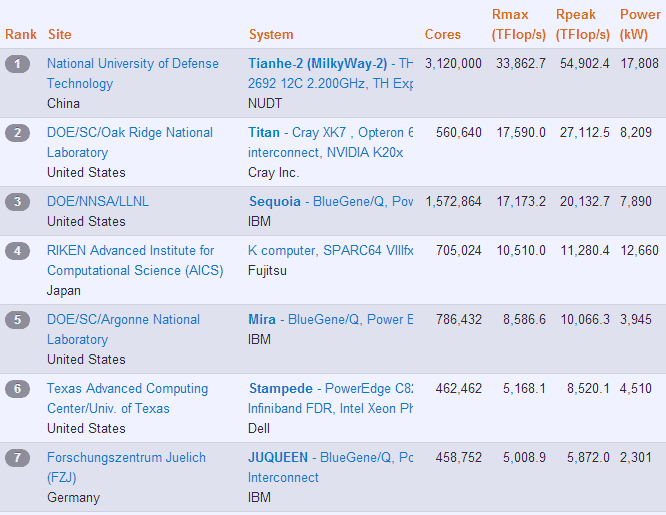The image size is (666, 515).
Task: Follow the DOE/NNSA/LLNL site link
Action: pyautogui.click(x=98, y=202)
